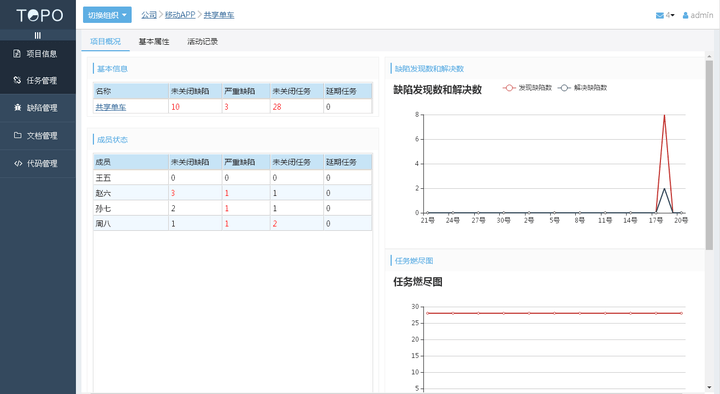Click the bug icon beside 缺陷管理
This screenshot has height=394, width=720.
pyautogui.click(x=17, y=107)
